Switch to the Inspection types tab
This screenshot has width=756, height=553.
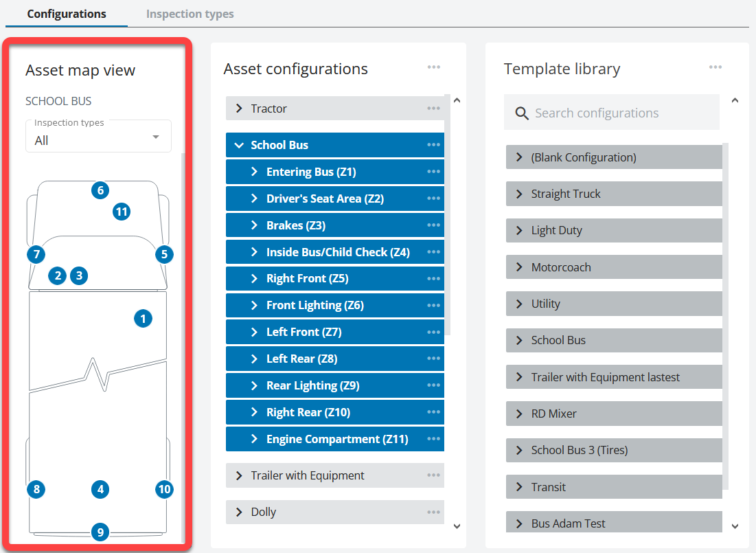[x=190, y=14]
